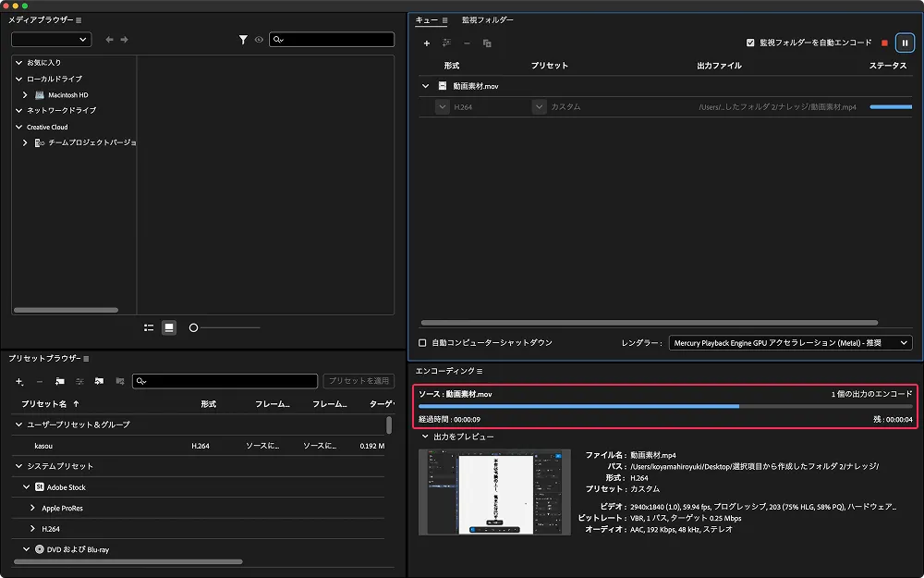Image resolution: width=924 pixels, height=578 pixels.
Task: Click the duplicate icon in the Queue toolbar
Action: click(x=487, y=43)
